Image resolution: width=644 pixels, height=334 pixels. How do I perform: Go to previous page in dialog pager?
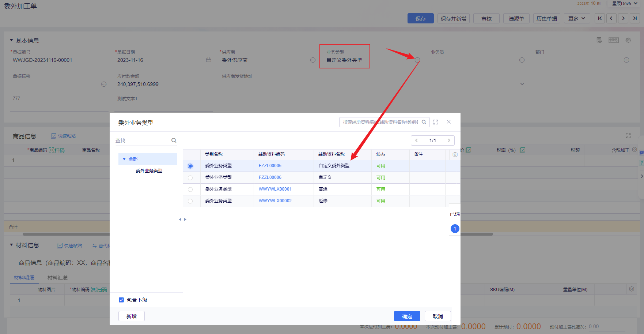coord(416,140)
